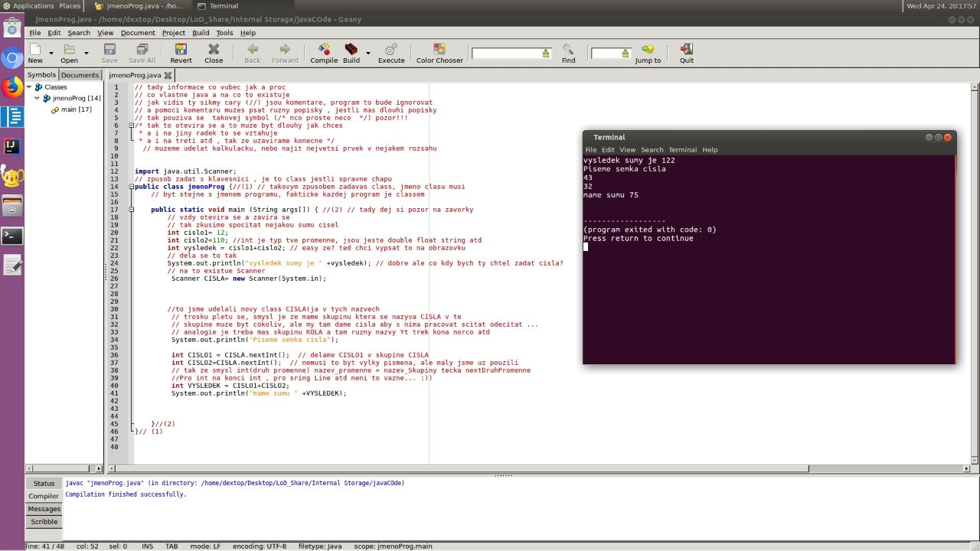The image size is (980, 551).
Task: Open the Build menu in Geany
Action: point(201,33)
